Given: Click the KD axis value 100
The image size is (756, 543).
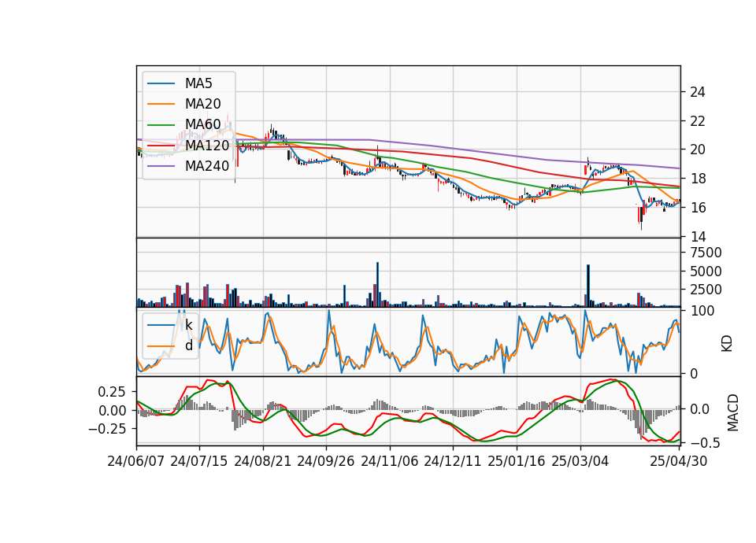Looking at the screenshot, I should click(702, 311).
